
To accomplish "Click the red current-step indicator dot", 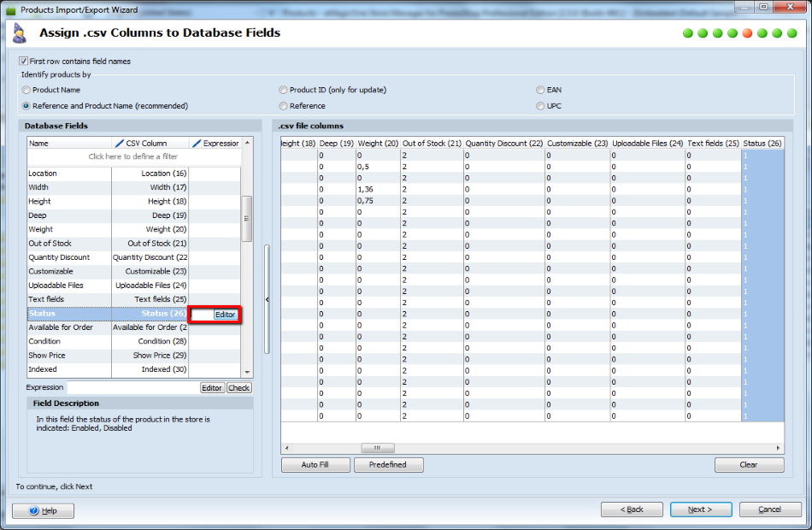I will pos(747,33).
